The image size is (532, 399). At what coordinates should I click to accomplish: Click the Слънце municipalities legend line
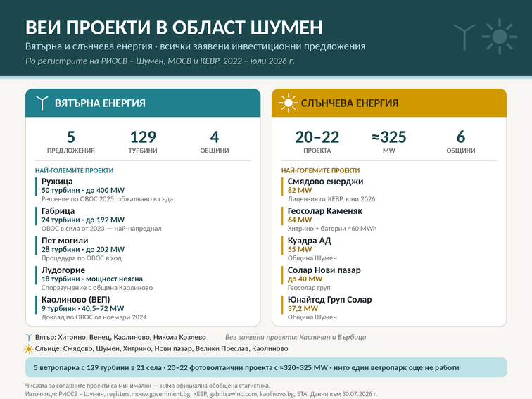pyautogui.click(x=162, y=349)
